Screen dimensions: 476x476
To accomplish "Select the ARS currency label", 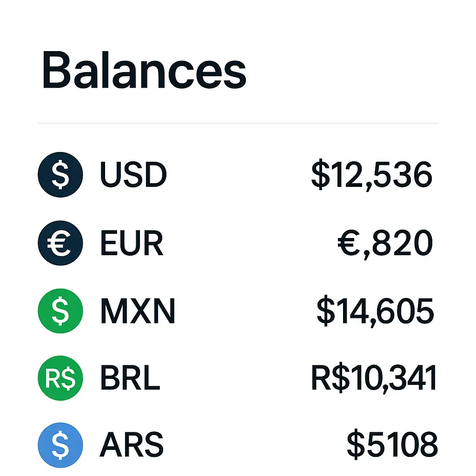I will [x=132, y=445].
